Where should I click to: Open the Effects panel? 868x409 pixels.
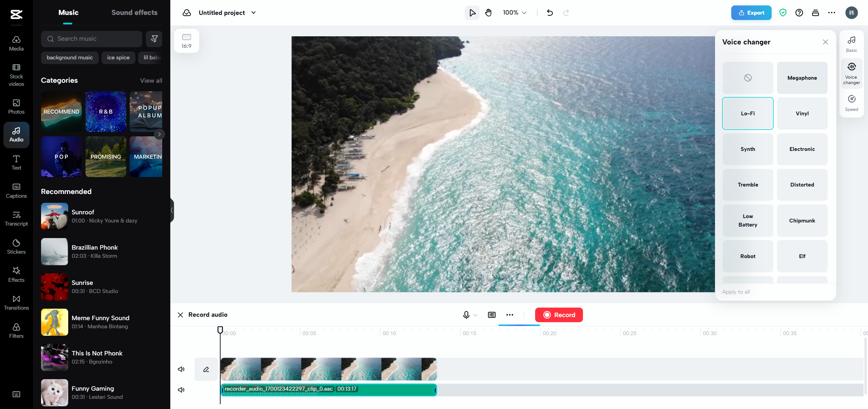[x=16, y=274]
